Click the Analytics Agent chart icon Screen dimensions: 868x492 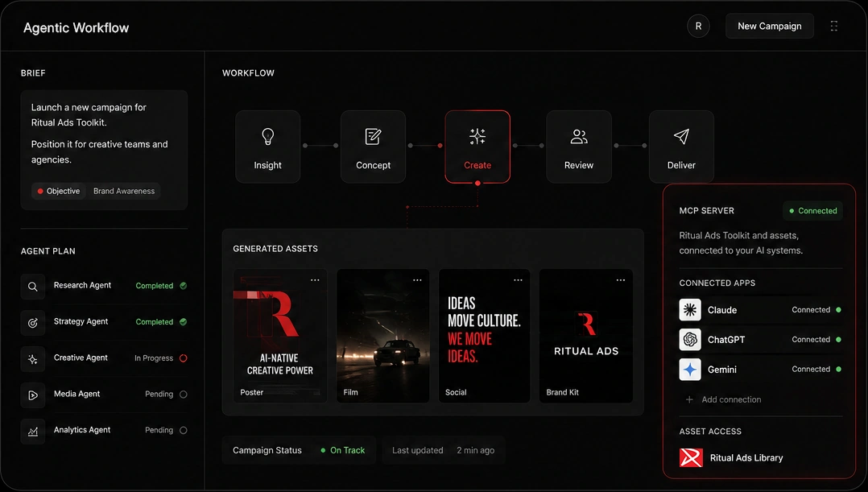pos(33,431)
